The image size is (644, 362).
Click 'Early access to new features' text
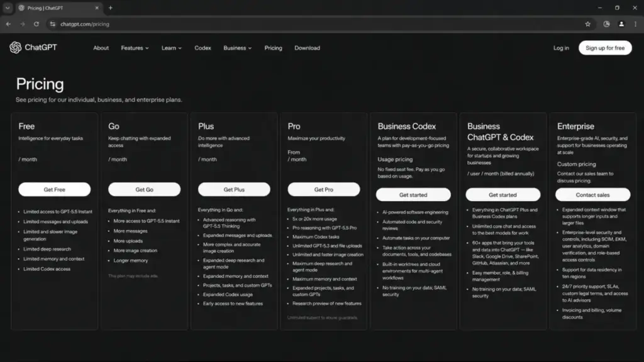point(233,304)
